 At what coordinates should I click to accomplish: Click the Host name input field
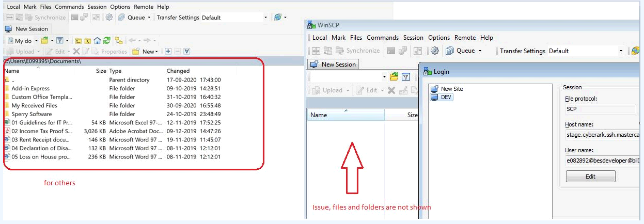601,135
